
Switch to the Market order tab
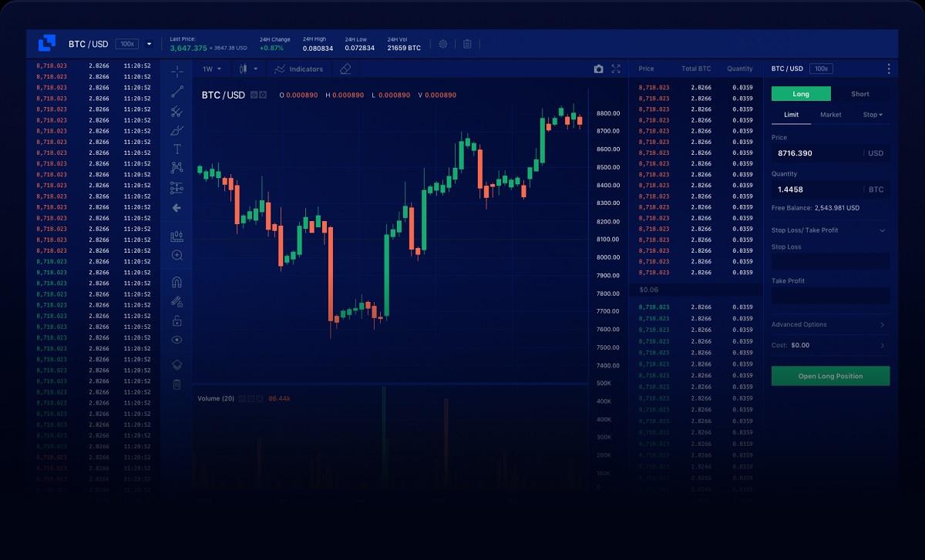pos(831,115)
